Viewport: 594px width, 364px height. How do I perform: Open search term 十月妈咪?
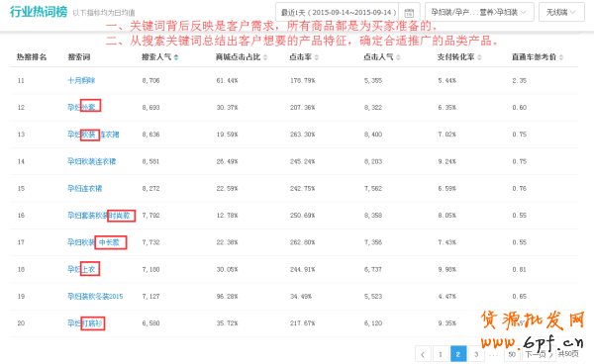click(81, 80)
